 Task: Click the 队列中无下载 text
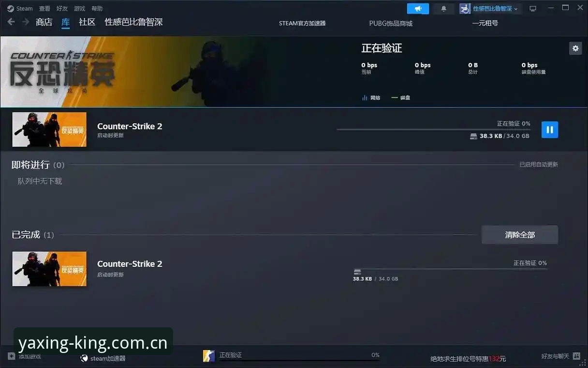[x=40, y=181]
